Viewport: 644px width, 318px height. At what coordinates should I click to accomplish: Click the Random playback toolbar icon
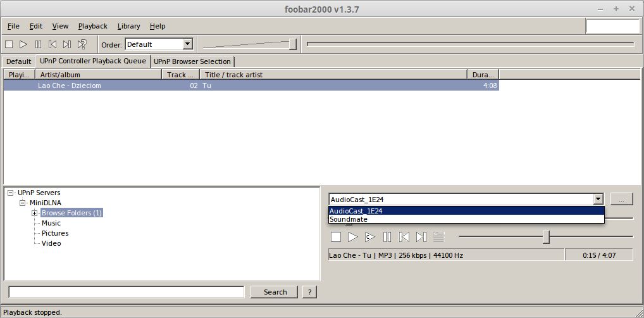pos(82,44)
